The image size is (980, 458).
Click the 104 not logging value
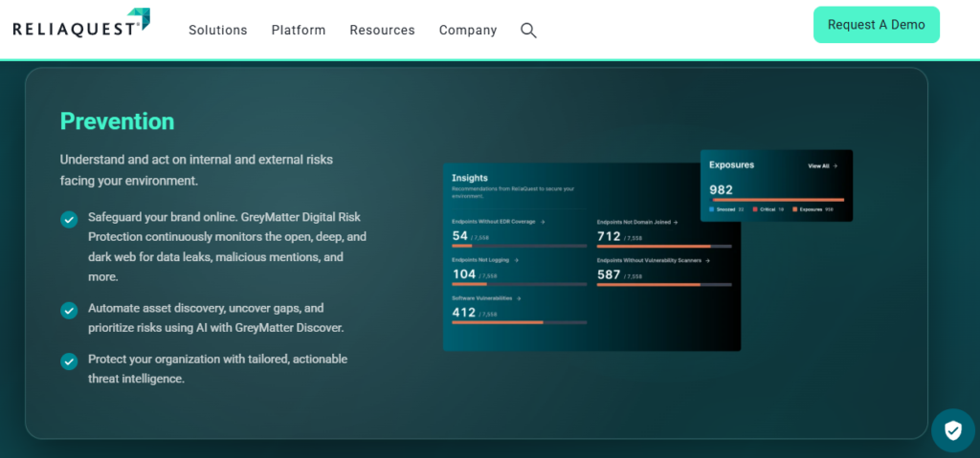tap(464, 274)
